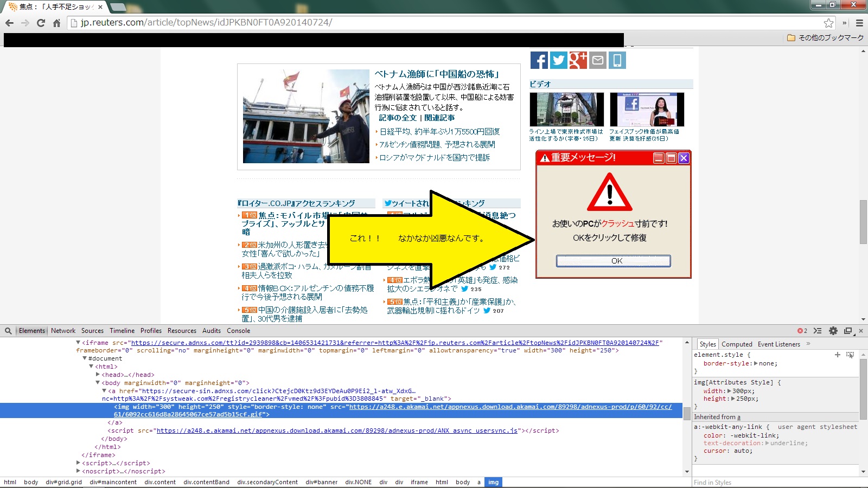Click the fake popup's maximize icon
Screen dimensions: 868x488
[x=671, y=158]
